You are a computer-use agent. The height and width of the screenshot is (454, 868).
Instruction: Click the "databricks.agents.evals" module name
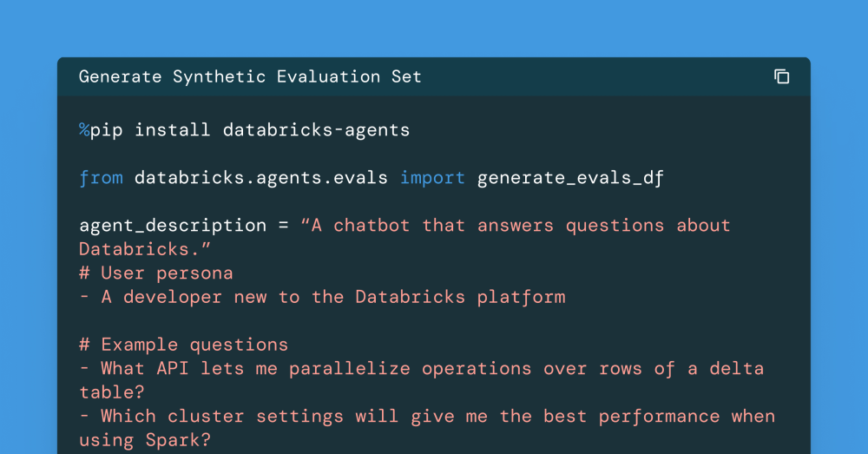(261, 178)
